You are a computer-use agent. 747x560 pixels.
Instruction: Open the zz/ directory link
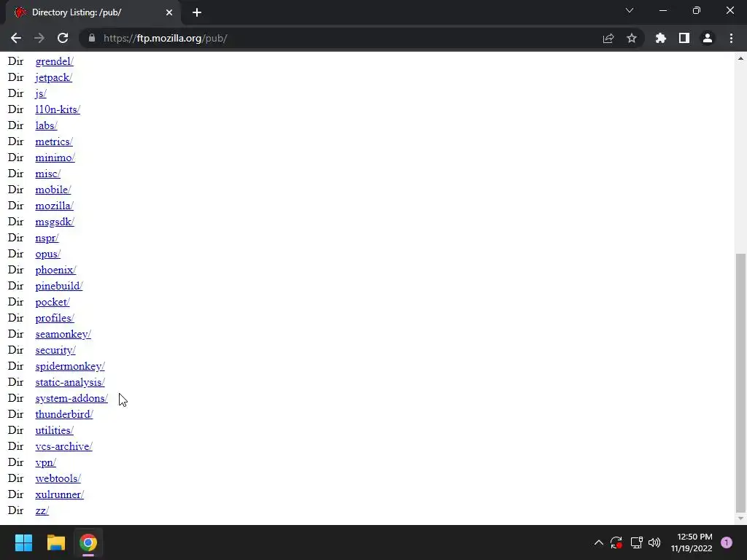[42, 510]
